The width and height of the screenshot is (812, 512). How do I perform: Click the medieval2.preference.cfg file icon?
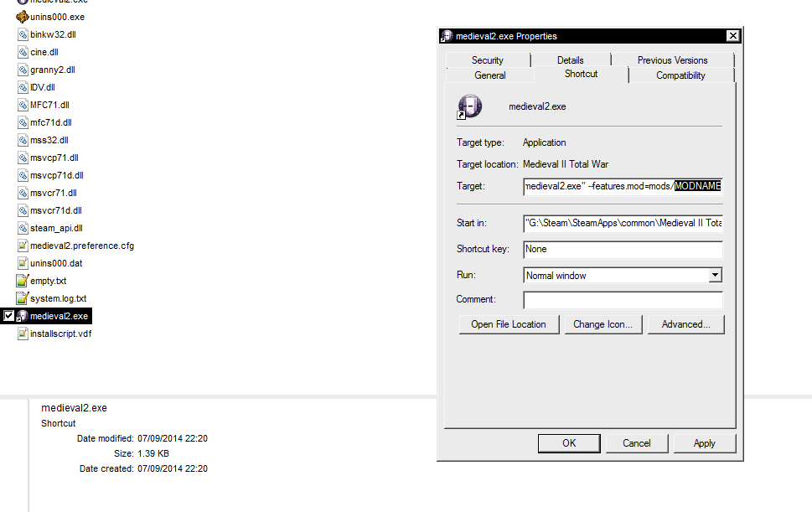[23, 246]
